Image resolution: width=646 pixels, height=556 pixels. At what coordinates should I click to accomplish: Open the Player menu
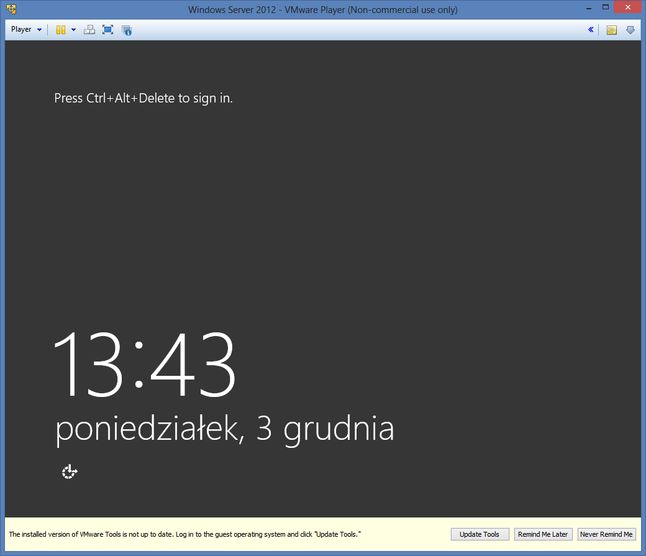26,30
